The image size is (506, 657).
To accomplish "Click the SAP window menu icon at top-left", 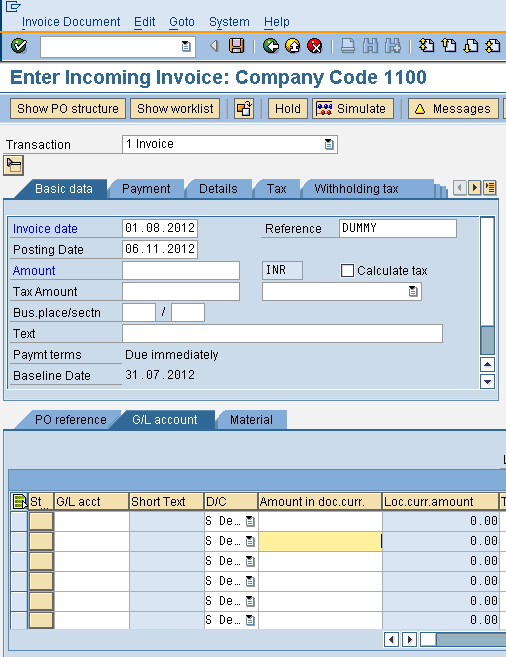I will (x=13, y=6).
